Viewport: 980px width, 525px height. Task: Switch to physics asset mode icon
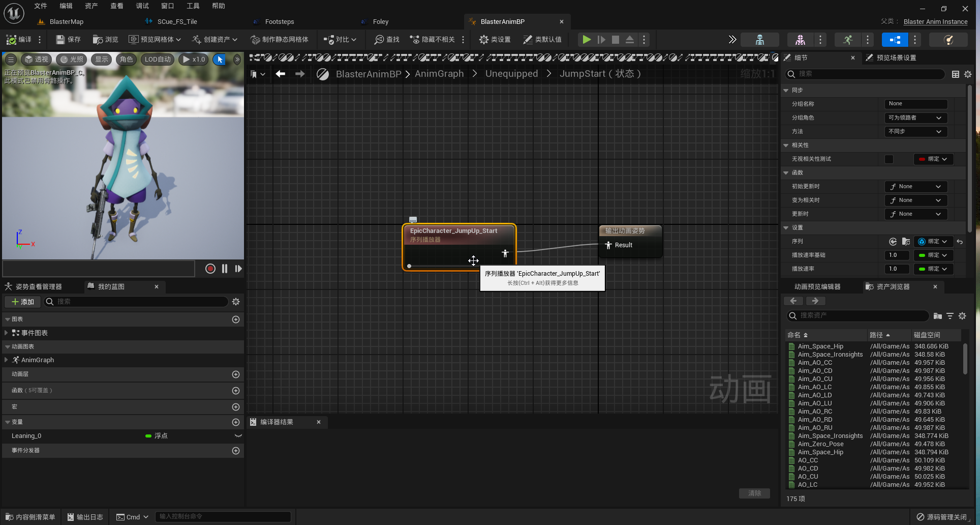948,40
